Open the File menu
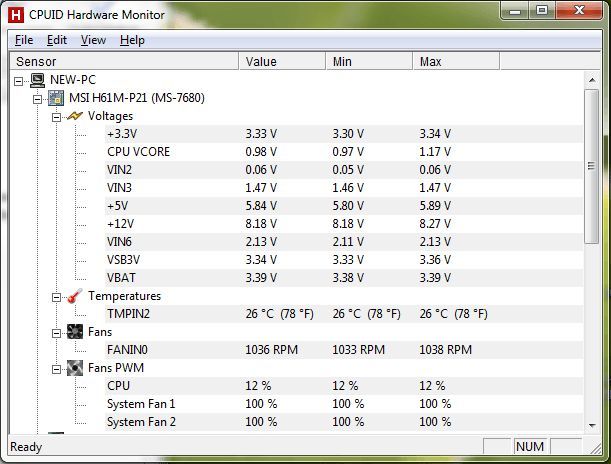Screen dimensions: 611x464 [24, 40]
